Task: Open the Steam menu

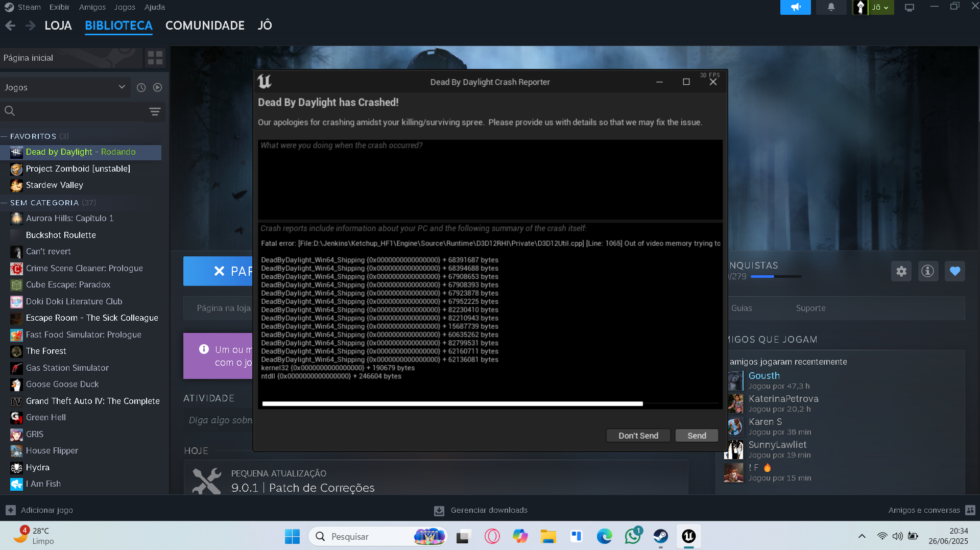Action: 29,7
